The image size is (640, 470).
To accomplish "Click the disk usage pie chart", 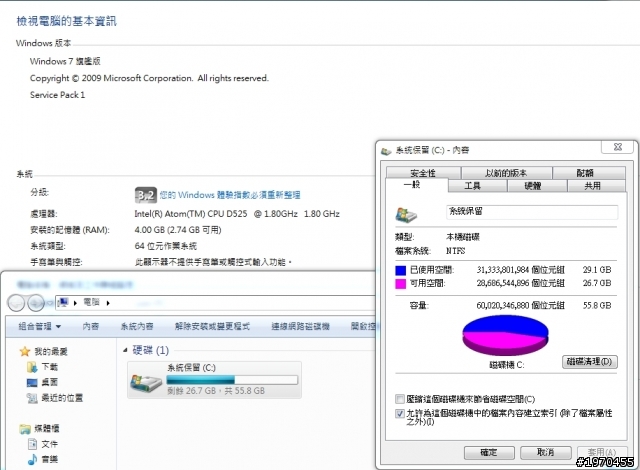I will [505, 336].
